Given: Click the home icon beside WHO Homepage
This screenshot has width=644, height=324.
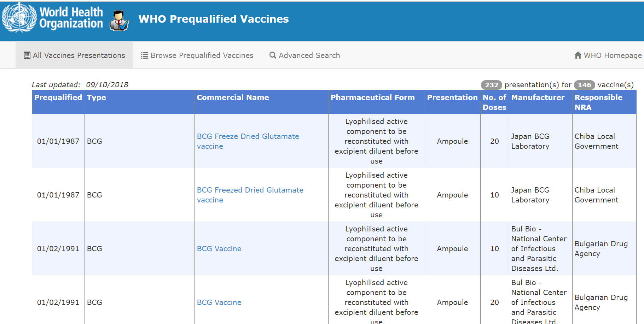Looking at the screenshot, I should point(578,55).
